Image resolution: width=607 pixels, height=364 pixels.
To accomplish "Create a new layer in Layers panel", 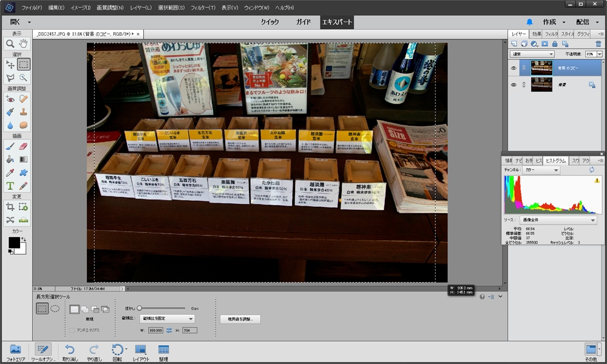I will (x=514, y=44).
